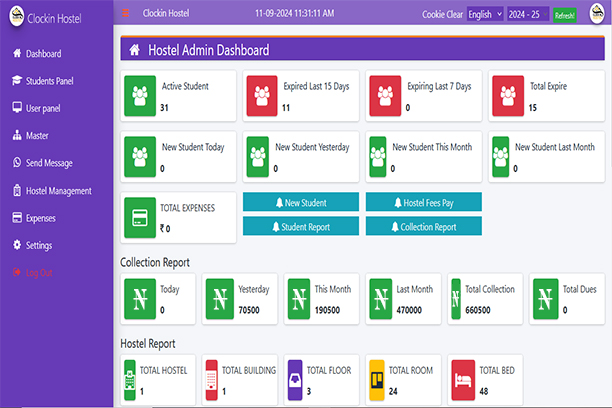
Task: Click the Cookie Clear link
Action: (x=443, y=14)
